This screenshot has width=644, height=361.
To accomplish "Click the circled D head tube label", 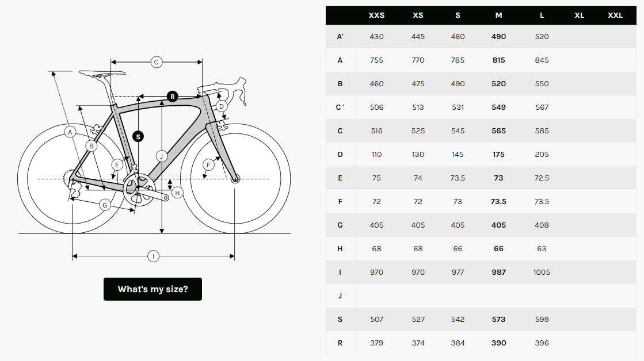I will click(x=222, y=106).
